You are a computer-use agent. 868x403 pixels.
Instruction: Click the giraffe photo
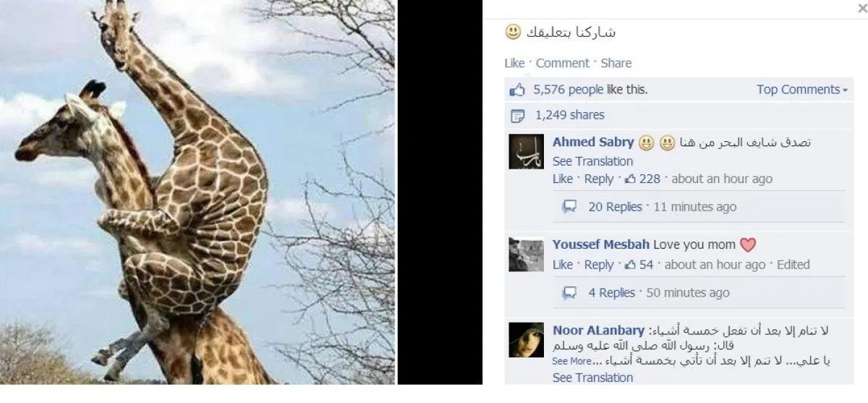coord(197,192)
